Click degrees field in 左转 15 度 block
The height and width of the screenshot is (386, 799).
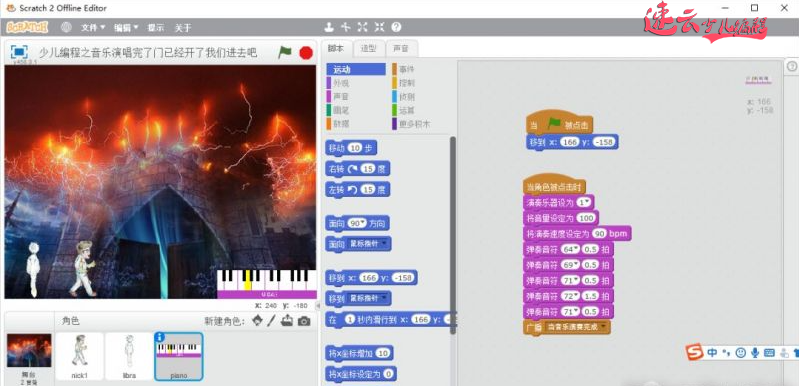tap(367, 190)
